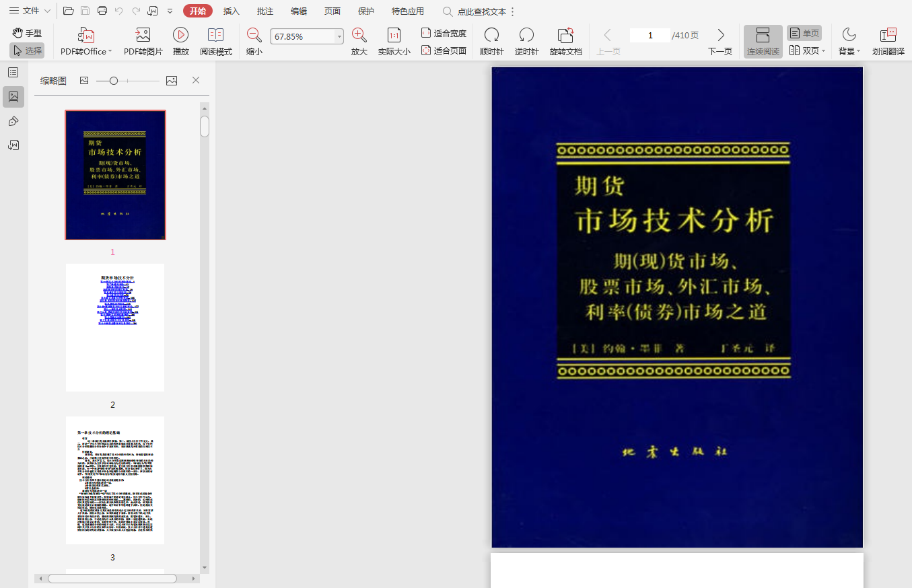Click the 开始 tab button
912x588 pixels.
click(x=198, y=11)
